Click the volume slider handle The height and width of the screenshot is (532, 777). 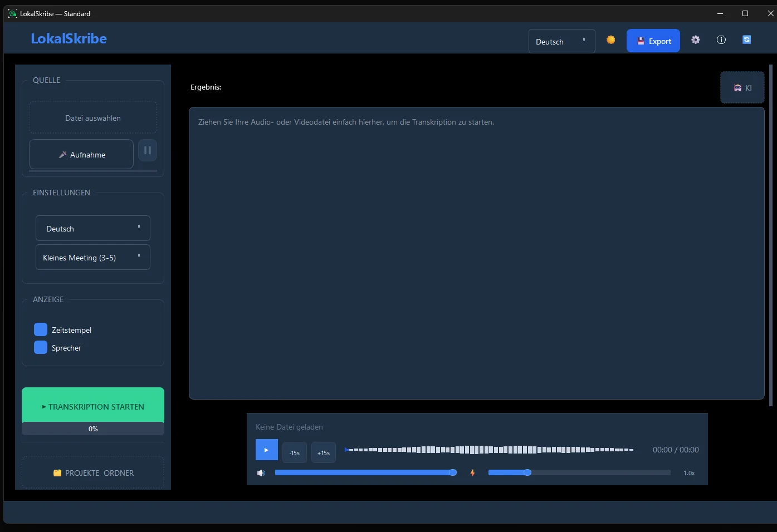coord(453,472)
